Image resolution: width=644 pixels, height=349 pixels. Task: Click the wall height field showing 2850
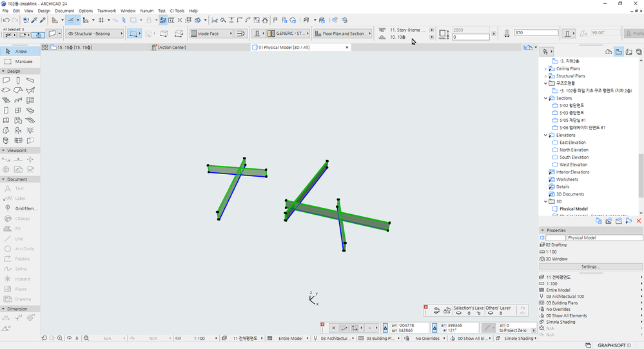tap(471, 30)
